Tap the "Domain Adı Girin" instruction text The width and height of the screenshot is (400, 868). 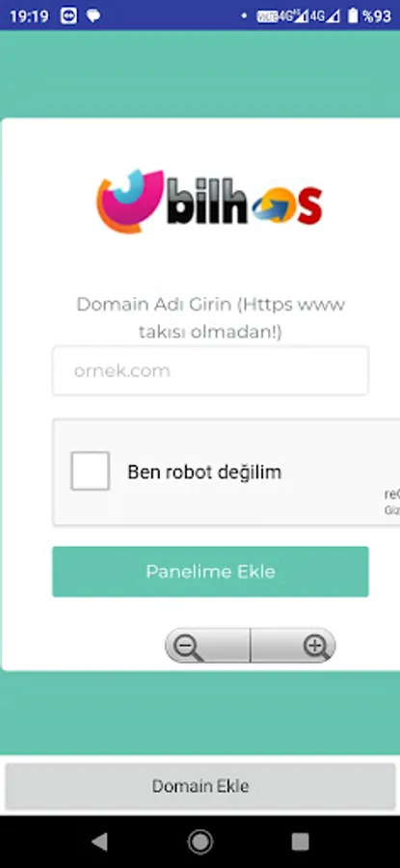click(210, 317)
